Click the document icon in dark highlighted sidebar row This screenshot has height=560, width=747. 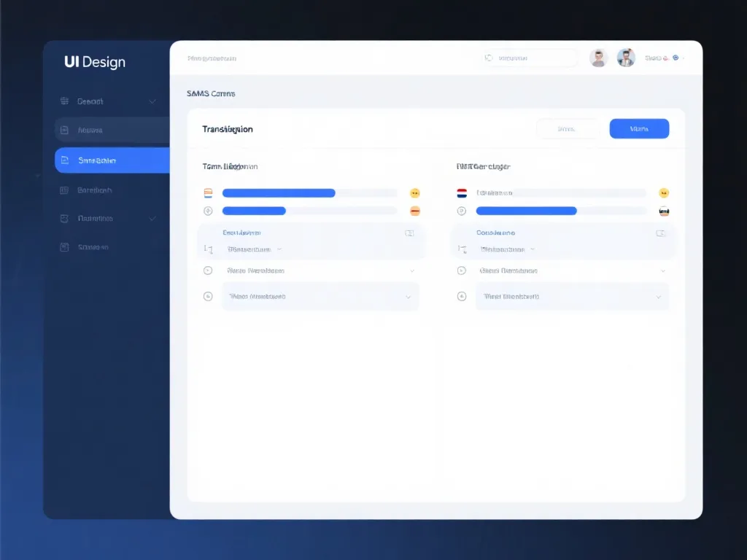64,130
